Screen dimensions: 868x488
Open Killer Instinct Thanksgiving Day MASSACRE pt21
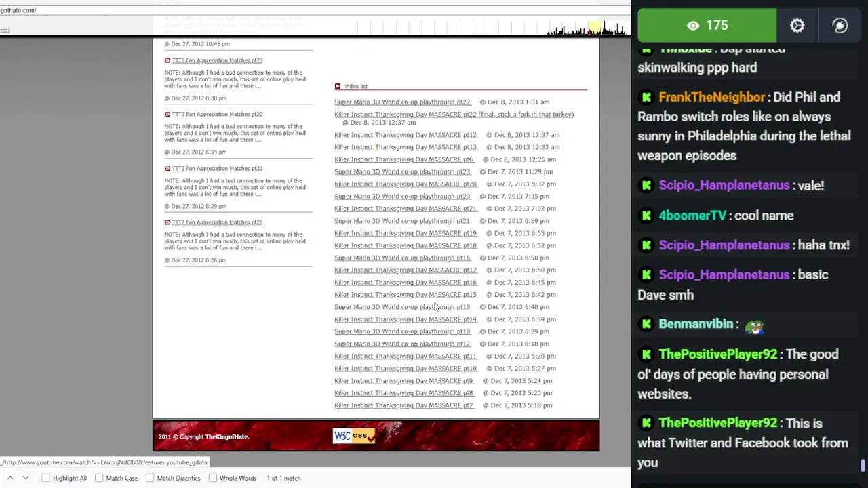[406, 209]
